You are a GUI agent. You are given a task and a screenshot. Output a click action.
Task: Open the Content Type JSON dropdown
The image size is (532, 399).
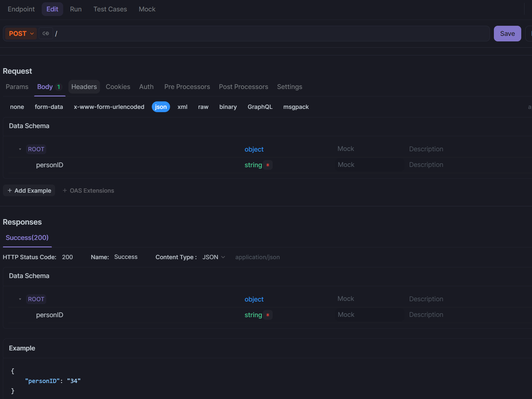click(x=214, y=257)
